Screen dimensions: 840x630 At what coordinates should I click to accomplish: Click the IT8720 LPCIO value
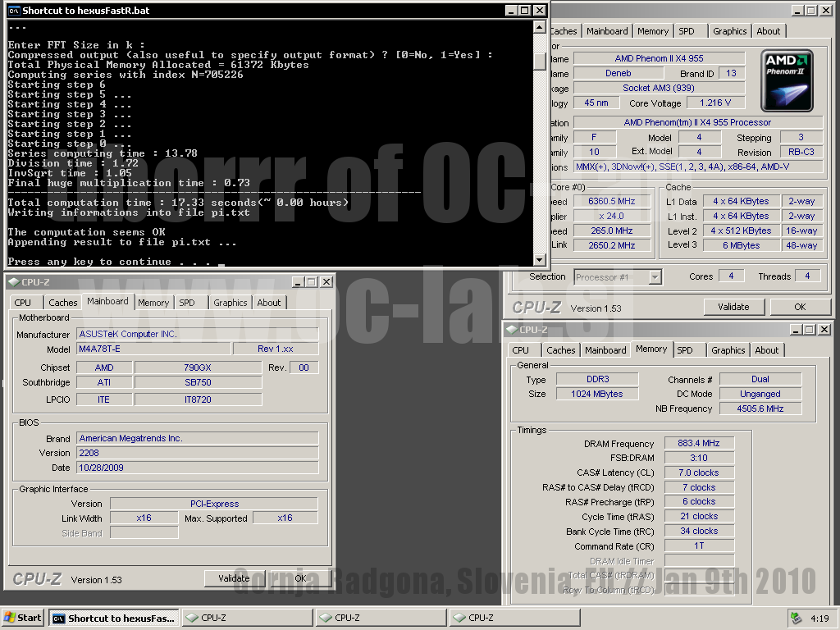point(198,399)
